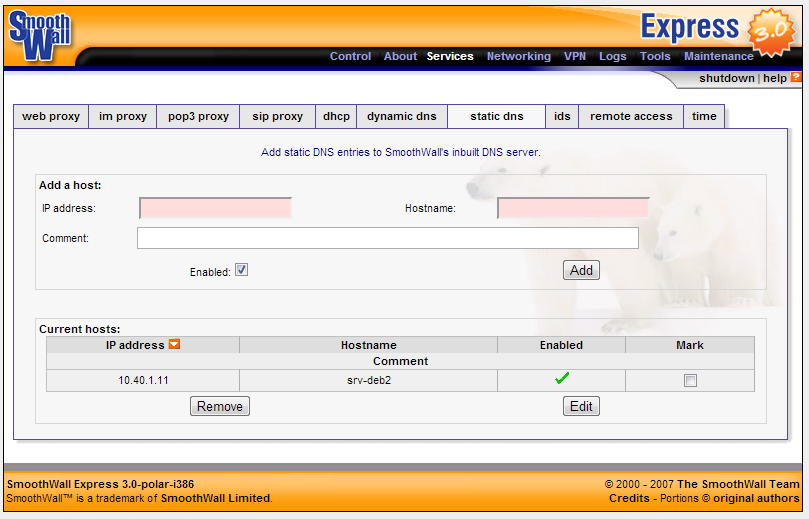Click the Add button
The width and height of the screenshot is (809, 519).
click(x=581, y=270)
